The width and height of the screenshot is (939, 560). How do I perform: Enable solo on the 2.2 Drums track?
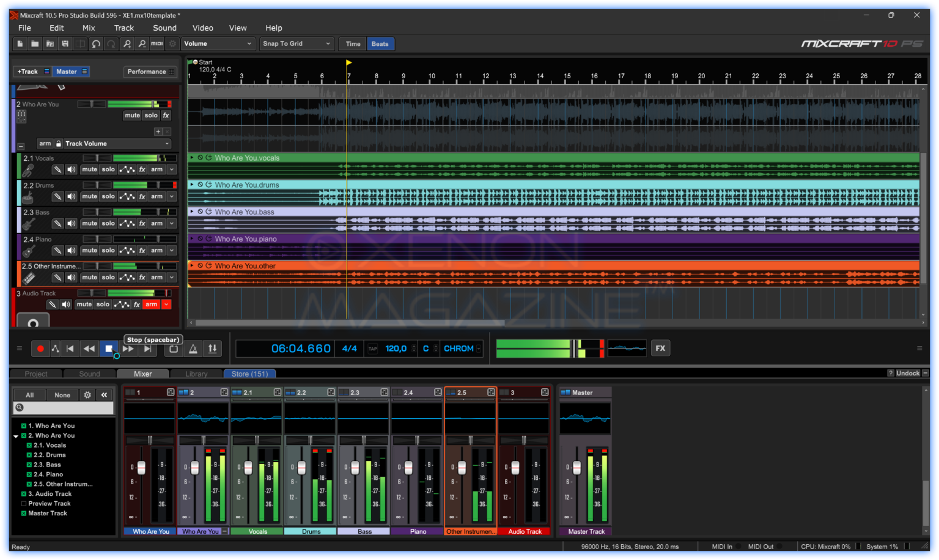tap(108, 196)
